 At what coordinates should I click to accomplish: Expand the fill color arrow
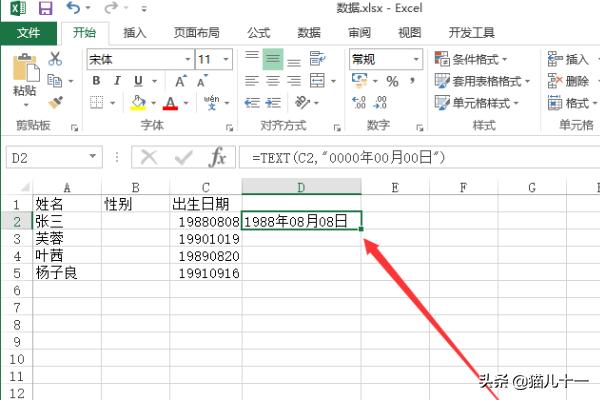(153, 103)
